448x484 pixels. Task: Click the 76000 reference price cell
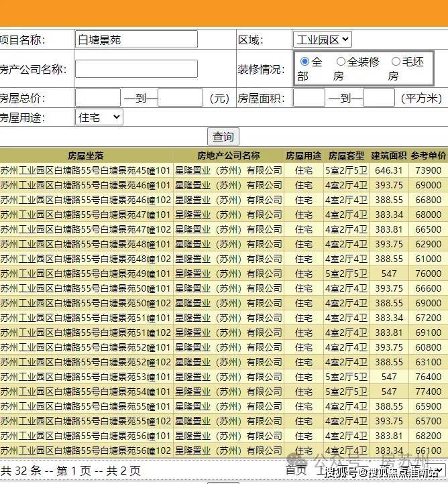point(429,274)
